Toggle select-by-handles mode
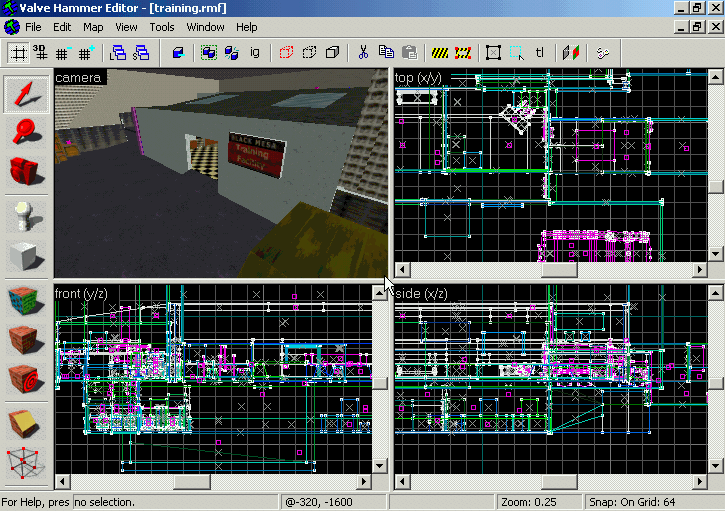The height and width of the screenshot is (511, 725). [x=493, y=53]
